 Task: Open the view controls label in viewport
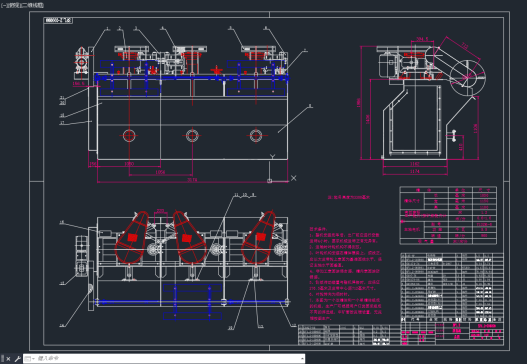(14, 5)
